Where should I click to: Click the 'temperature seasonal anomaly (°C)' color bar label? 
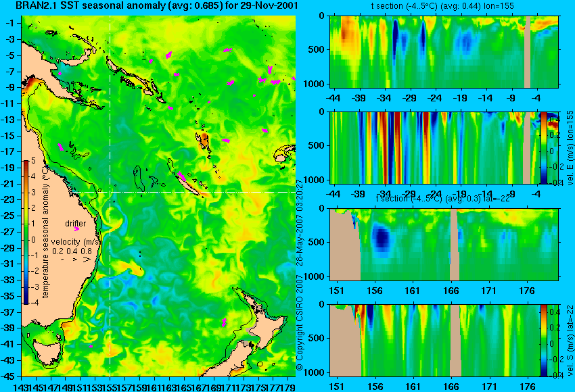[x=45, y=232]
